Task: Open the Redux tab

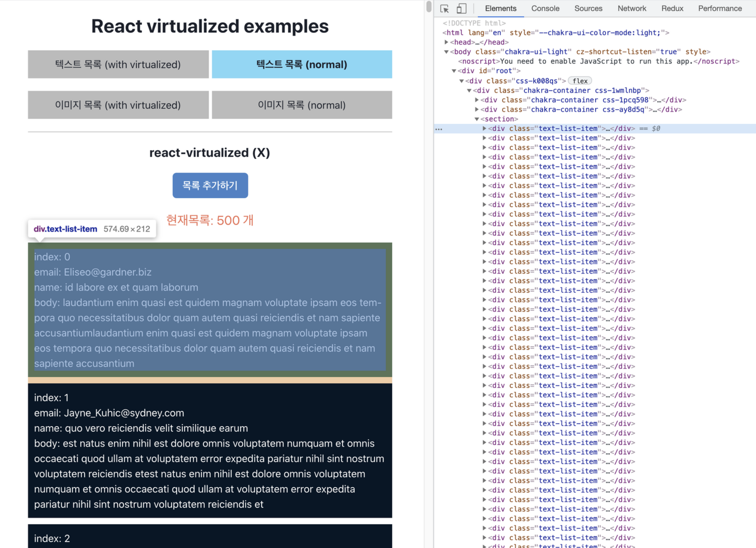Action: 672,9
